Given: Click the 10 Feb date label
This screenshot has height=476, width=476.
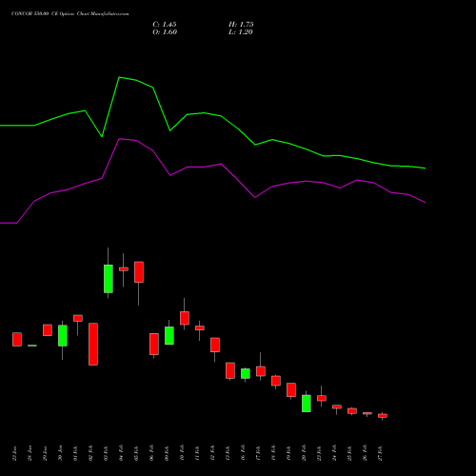Looking at the screenshot, I should pos(182,453).
